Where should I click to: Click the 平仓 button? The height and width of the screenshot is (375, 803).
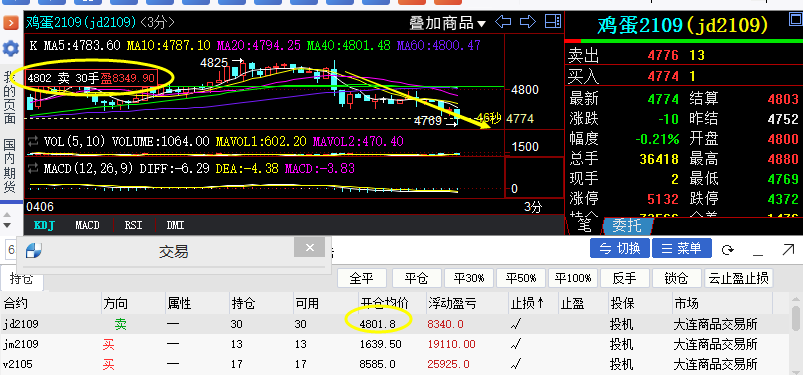416,278
